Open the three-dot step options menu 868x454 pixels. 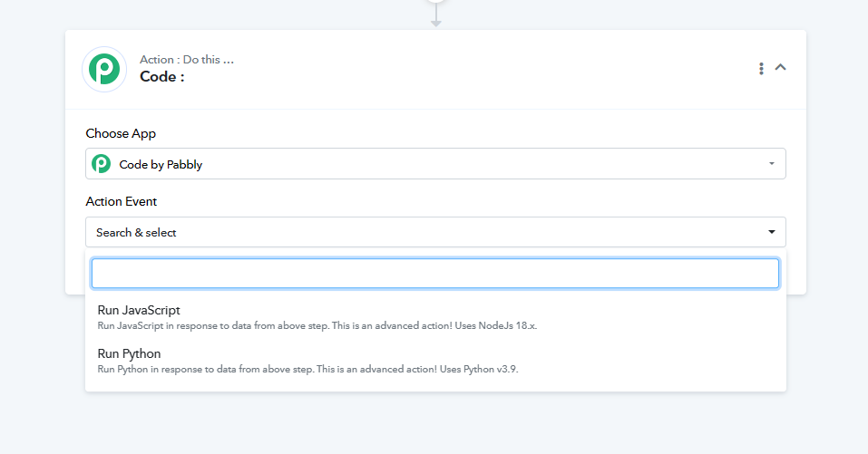[761, 69]
